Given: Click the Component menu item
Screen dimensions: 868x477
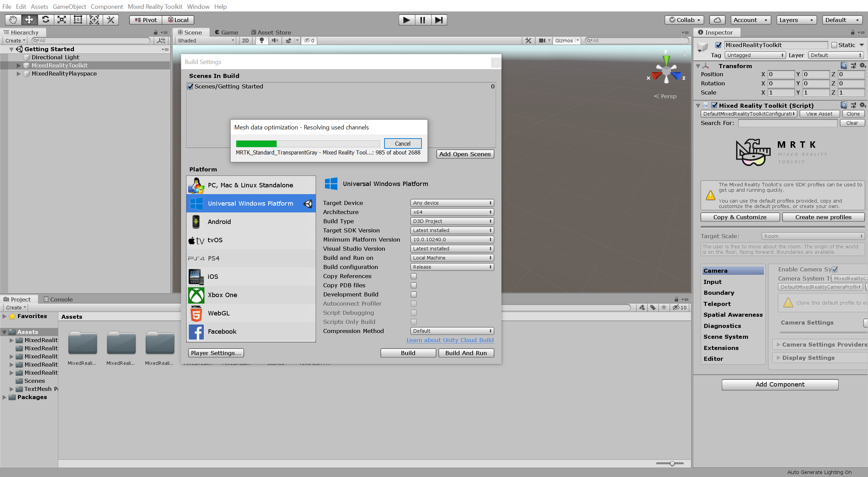Looking at the screenshot, I should [x=106, y=6].
